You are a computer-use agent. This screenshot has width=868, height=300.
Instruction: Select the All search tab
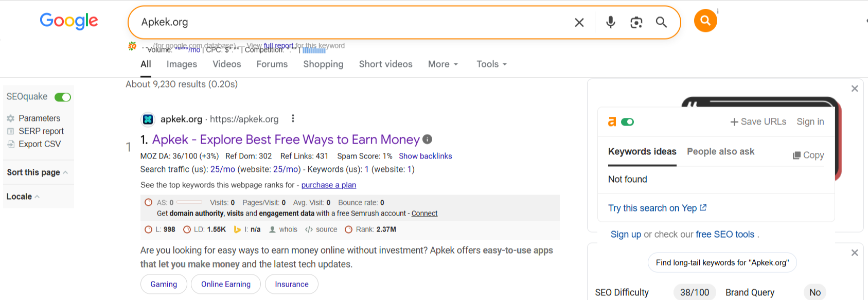pyautogui.click(x=146, y=64)
